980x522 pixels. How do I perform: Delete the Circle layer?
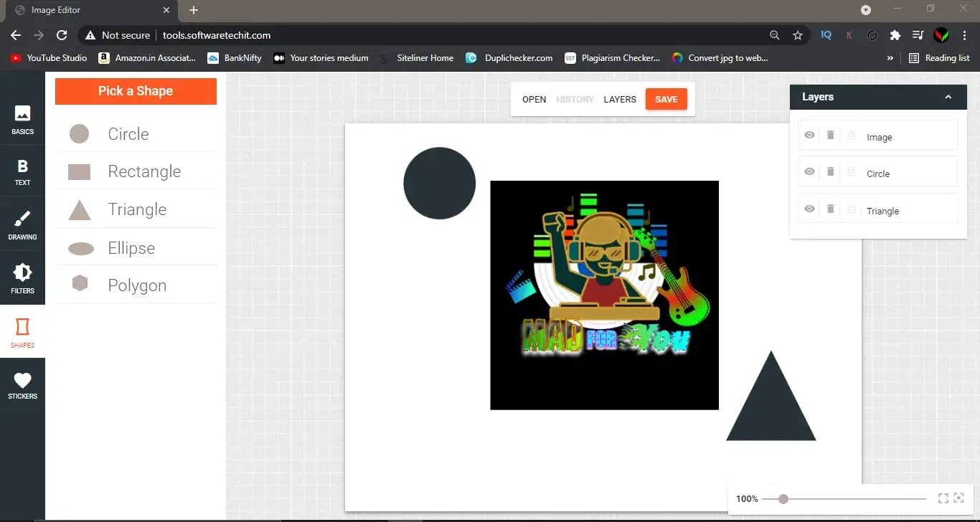(830, 171)
